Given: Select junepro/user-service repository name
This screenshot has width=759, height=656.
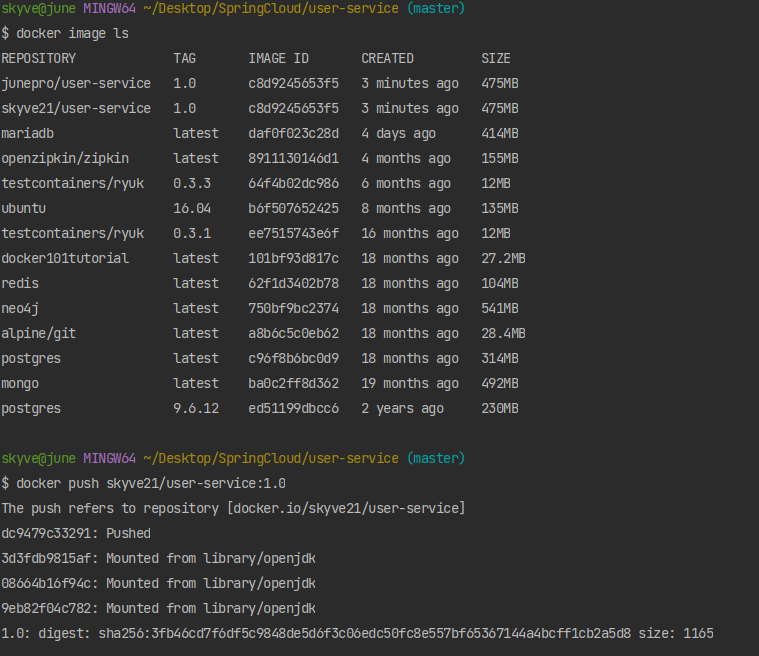Looking at the screenshot, I should [x=76, y=84].
